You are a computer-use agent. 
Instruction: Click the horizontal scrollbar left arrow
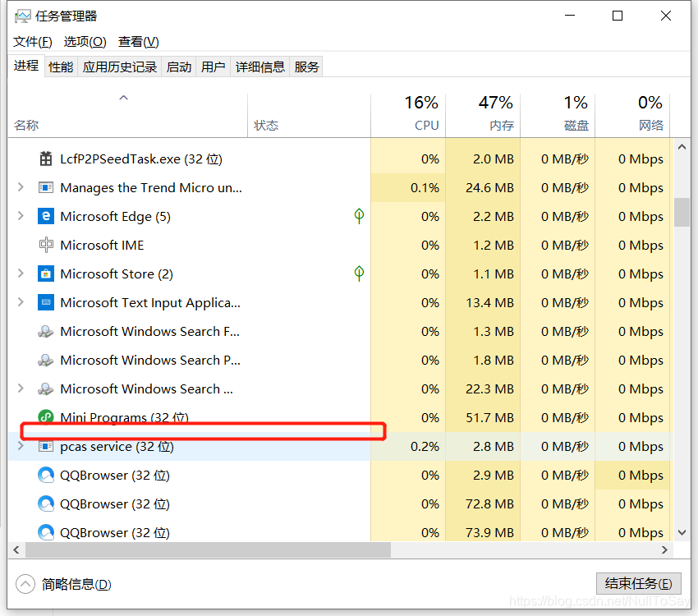(x=16, y=549)
